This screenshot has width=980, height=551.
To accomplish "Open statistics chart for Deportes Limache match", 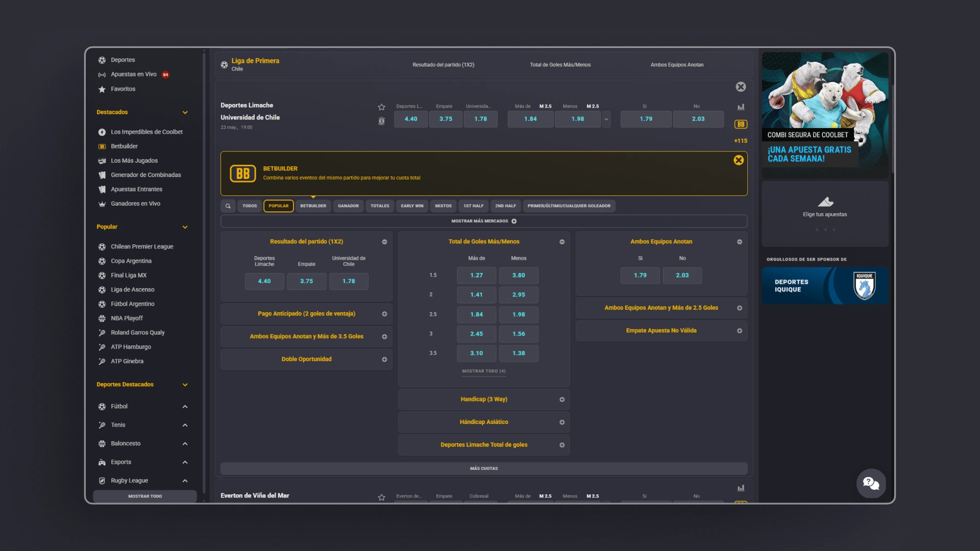I will coord(741,107).
